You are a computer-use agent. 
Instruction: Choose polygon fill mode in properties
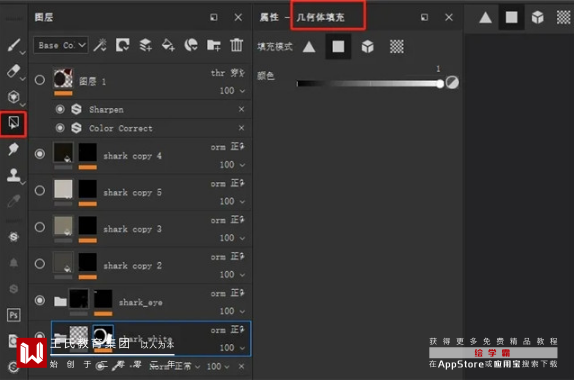[x=338, y=46]
